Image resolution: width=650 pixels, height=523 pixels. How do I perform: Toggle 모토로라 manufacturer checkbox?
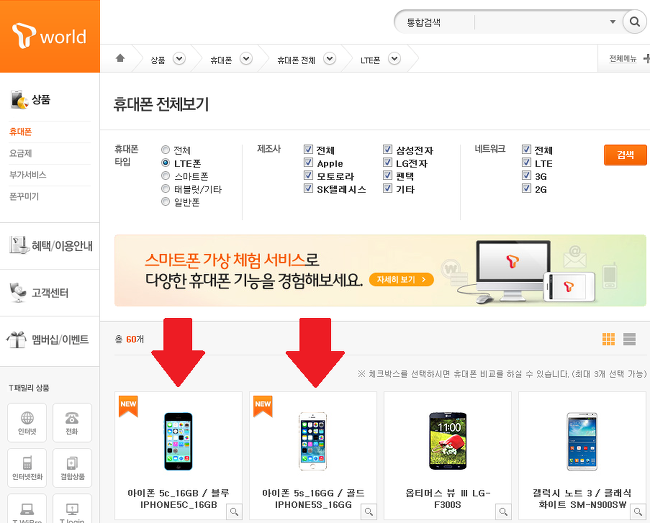click(x=308, y=175)
